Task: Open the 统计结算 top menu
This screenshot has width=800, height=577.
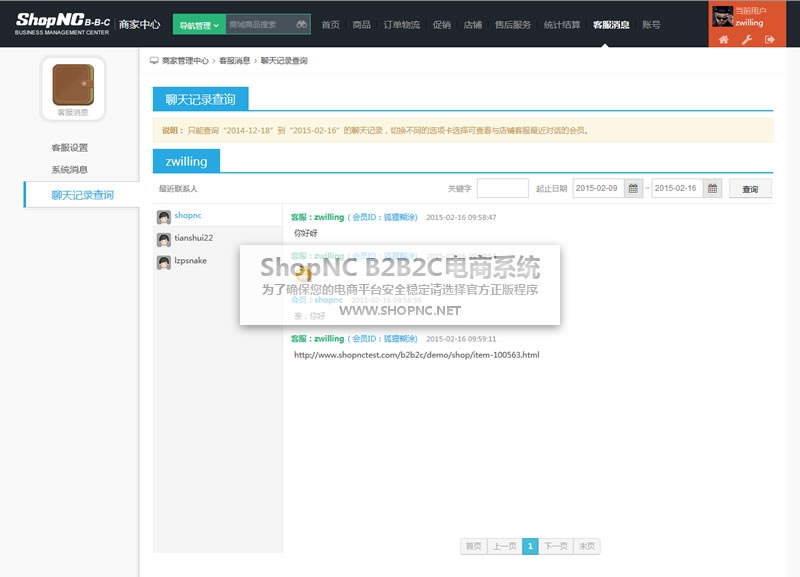Action: pyautogui.click(x=562, y=24)
